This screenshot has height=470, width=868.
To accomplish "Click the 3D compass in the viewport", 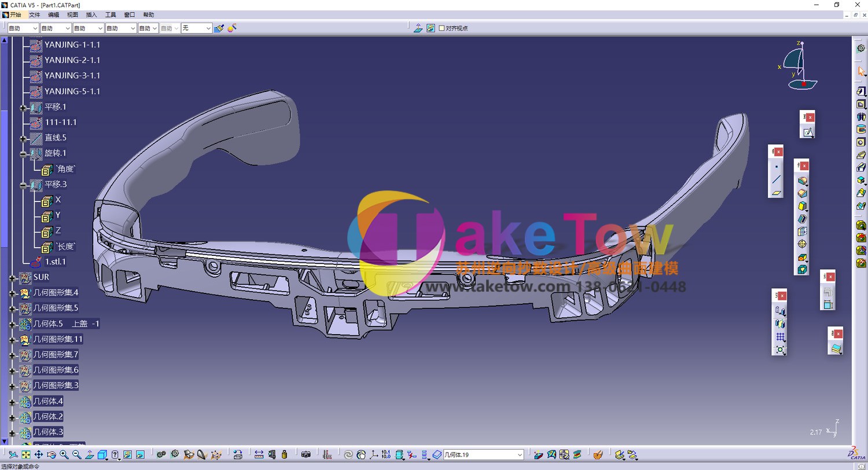I will coord(800,65).
